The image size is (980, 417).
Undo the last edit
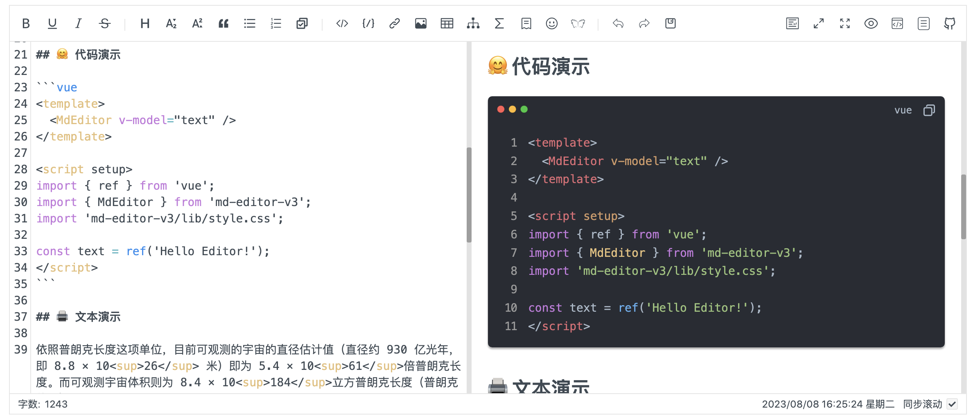click(618, 23)
